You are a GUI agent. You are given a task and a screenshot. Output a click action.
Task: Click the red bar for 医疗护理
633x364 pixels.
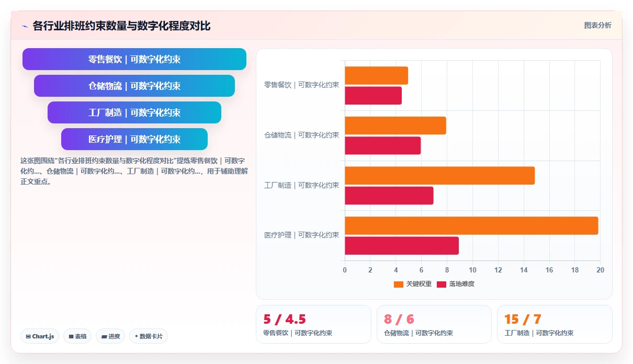pos(402,246)
